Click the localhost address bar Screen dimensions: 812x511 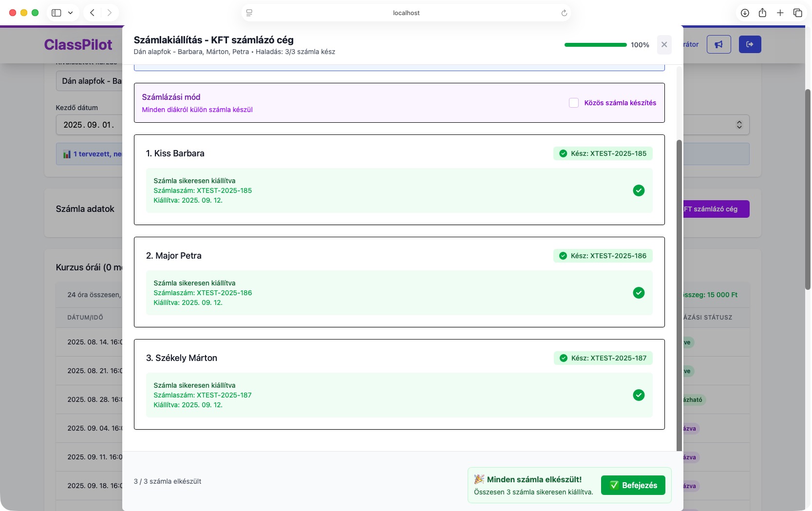[x=406, y=13]
